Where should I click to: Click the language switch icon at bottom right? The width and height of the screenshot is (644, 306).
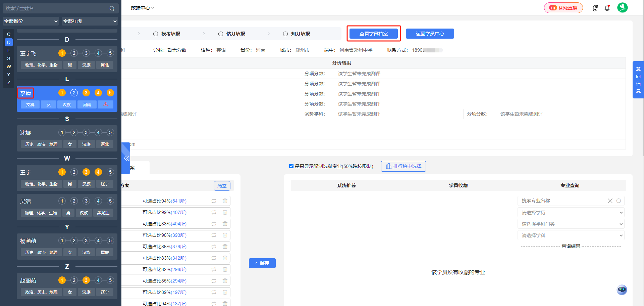(622, 290)
